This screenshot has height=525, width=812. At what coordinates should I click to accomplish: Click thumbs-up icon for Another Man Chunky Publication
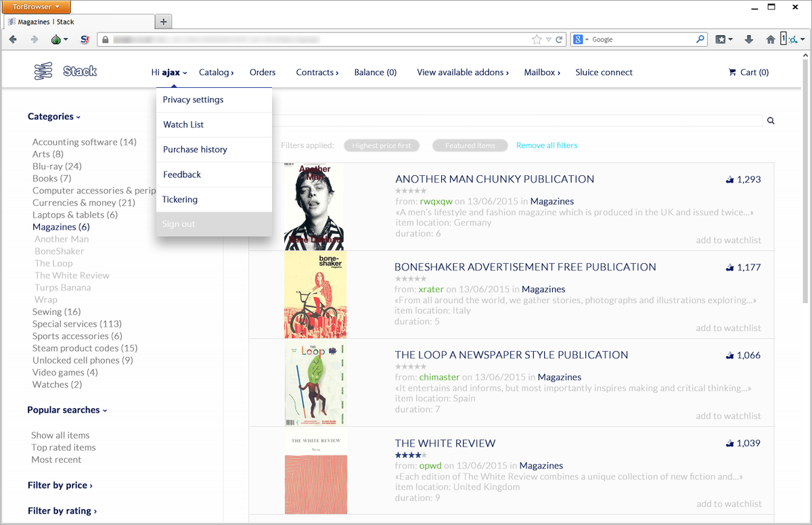[729, 180]
